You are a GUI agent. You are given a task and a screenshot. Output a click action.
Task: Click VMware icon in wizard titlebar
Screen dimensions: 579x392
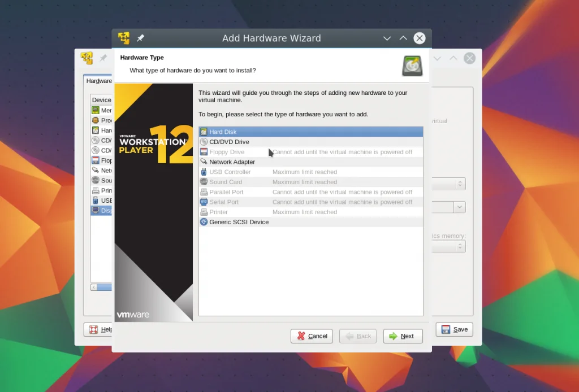tap(124, 38)
